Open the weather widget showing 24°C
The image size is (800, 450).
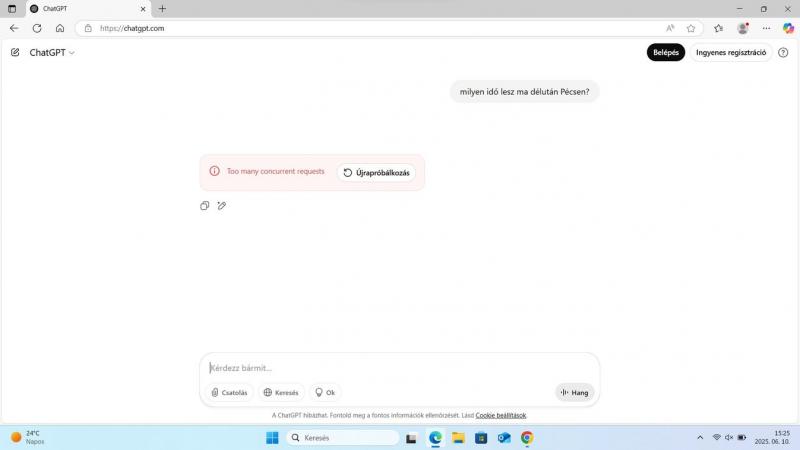[28, 437]
